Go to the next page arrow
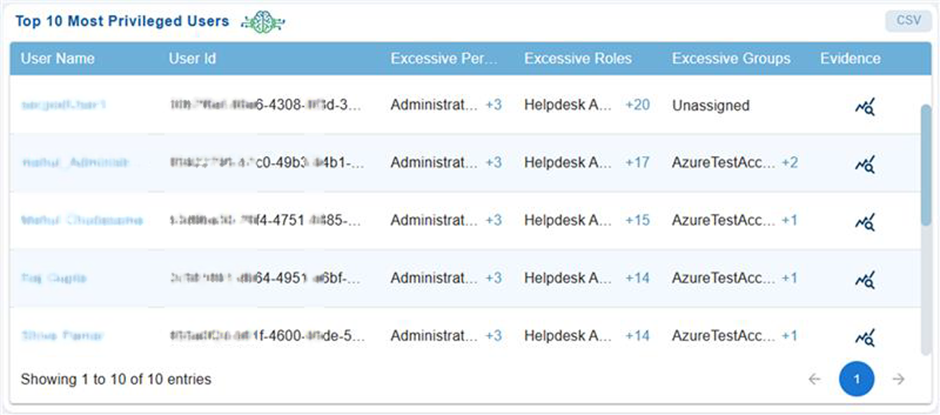This screenshot has height=415, width=940. [898, 379]
